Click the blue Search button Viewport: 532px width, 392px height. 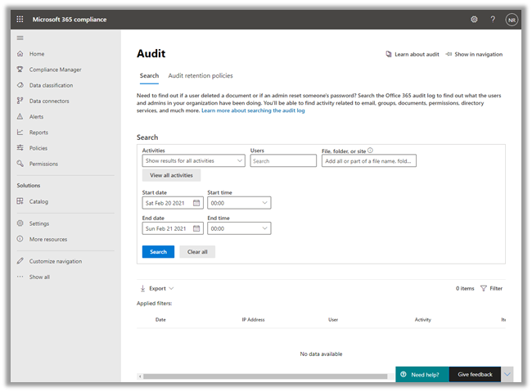pyautogui.click(x=158, y=252)
